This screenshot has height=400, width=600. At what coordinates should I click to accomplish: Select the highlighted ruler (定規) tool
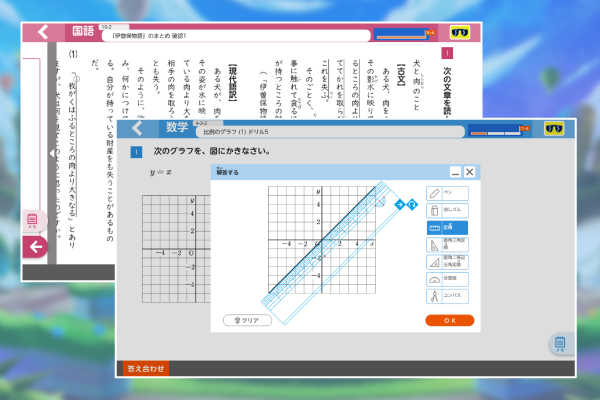tap(447, 228)
